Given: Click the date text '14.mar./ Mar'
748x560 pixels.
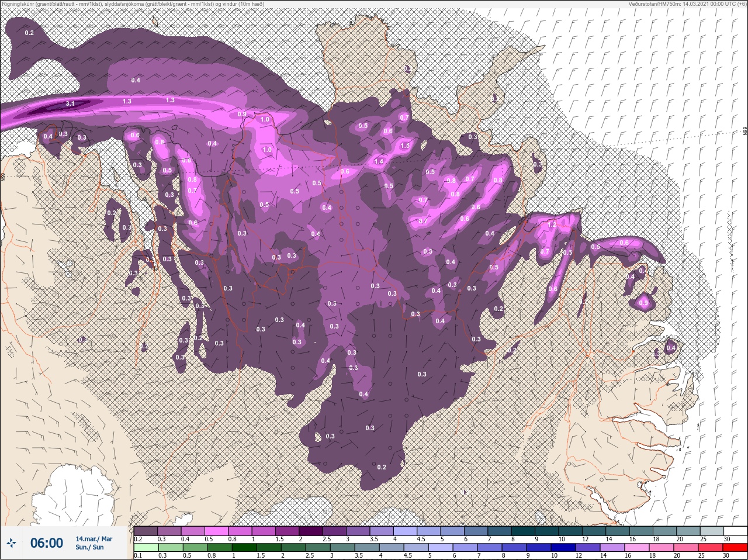Looking at the screenshot, I should [x=94, y=539].
